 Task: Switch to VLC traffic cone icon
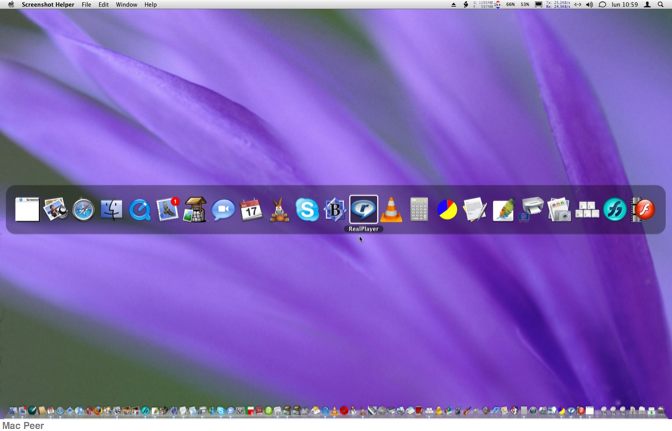coord(391,210)
